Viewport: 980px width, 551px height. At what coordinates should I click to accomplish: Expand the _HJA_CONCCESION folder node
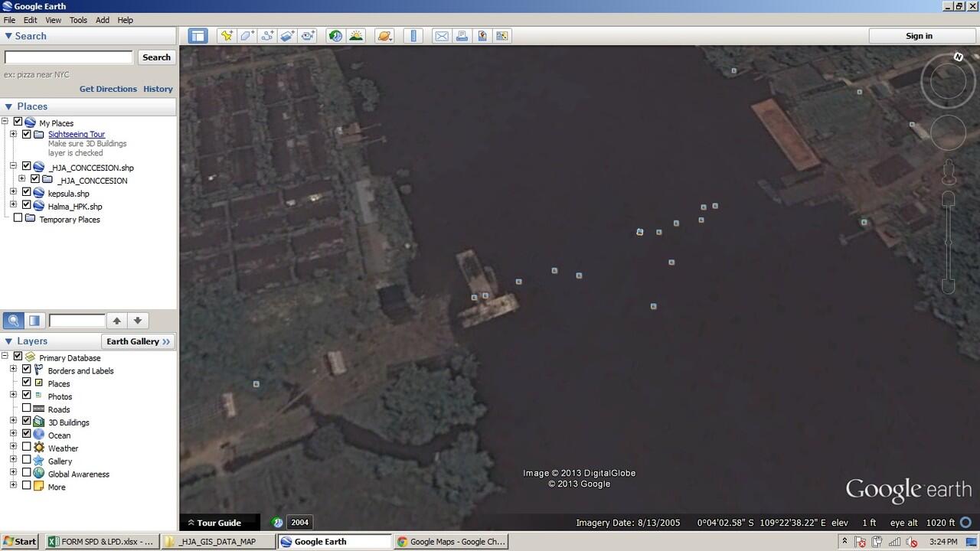pos(21,179)
